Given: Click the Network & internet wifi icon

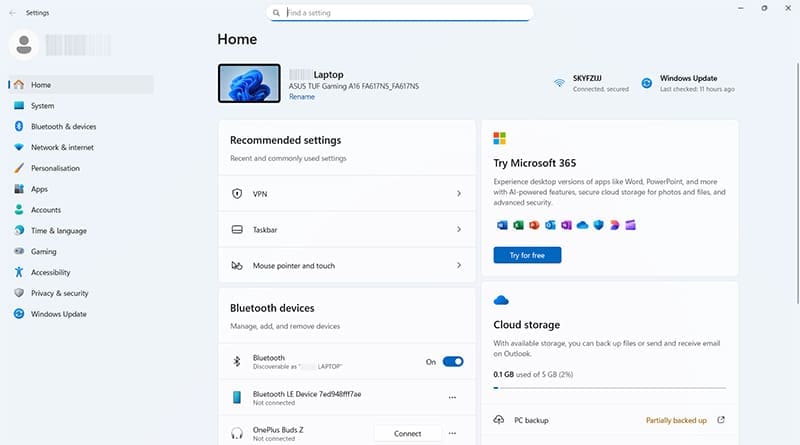Looking at the screenshot, I should point(19,147).
